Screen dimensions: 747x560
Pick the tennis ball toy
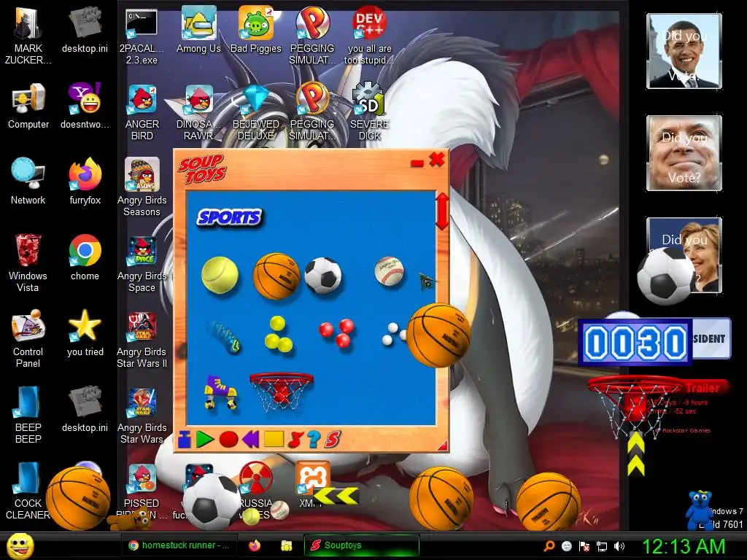coord(220,275)
